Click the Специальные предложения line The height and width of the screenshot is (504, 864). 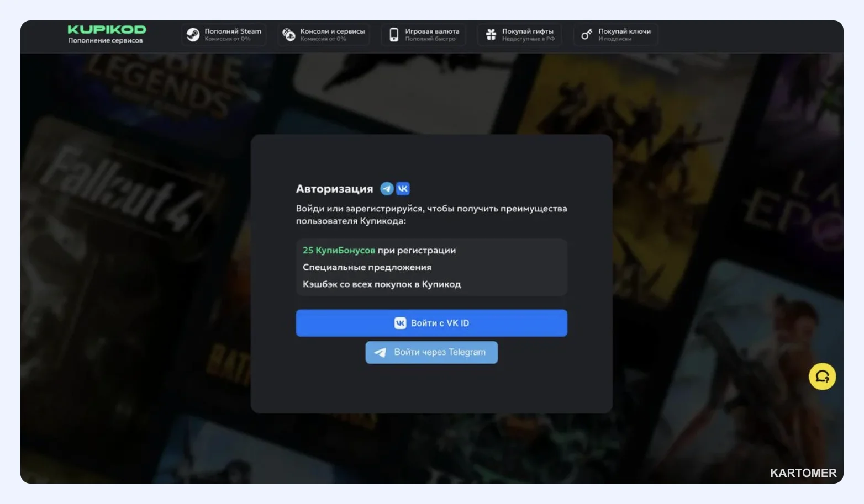(367, 267)
